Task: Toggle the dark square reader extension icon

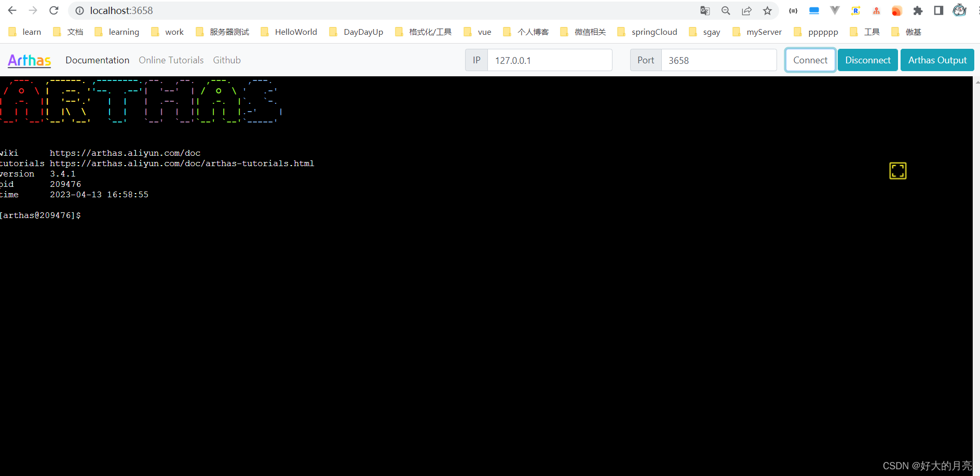Action: point(938,10)
